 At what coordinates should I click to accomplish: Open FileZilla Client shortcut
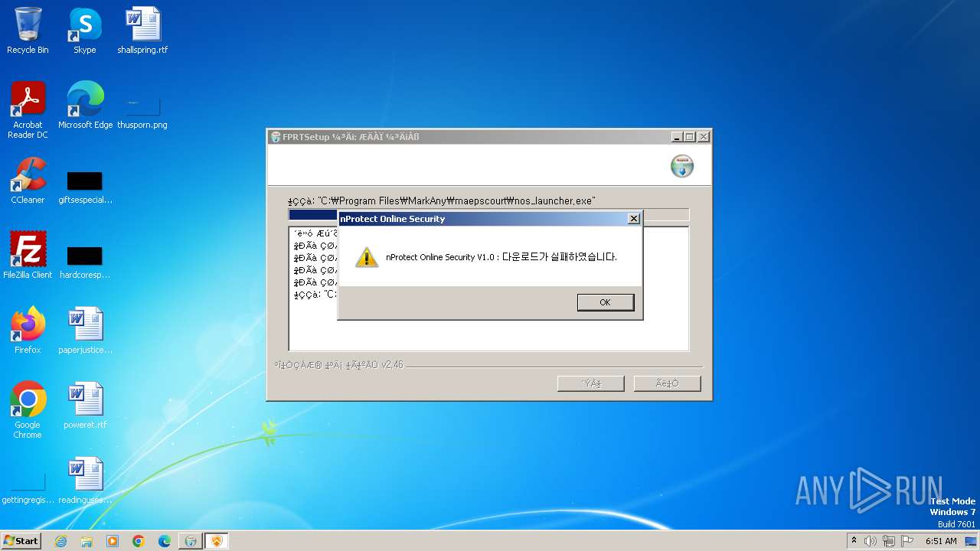coord(28,256)
